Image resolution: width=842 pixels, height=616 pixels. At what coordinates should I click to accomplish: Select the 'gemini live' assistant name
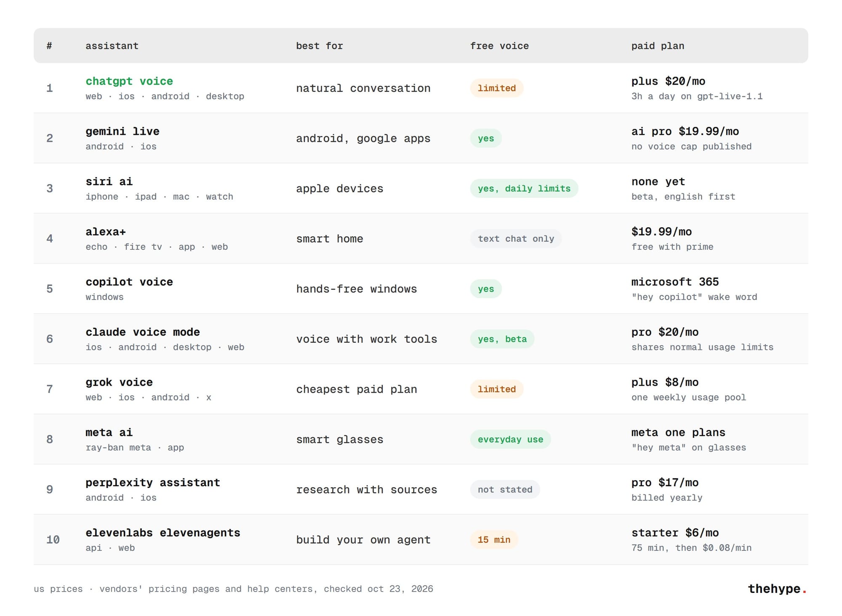123,131
